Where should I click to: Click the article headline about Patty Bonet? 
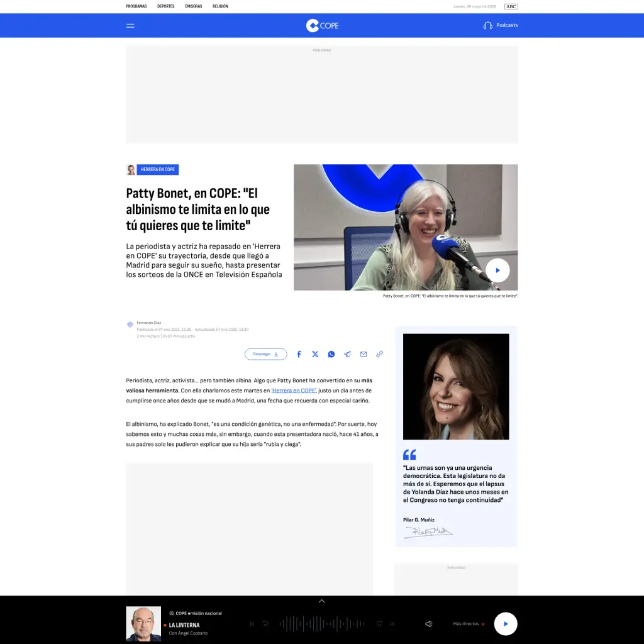[197, 209]
